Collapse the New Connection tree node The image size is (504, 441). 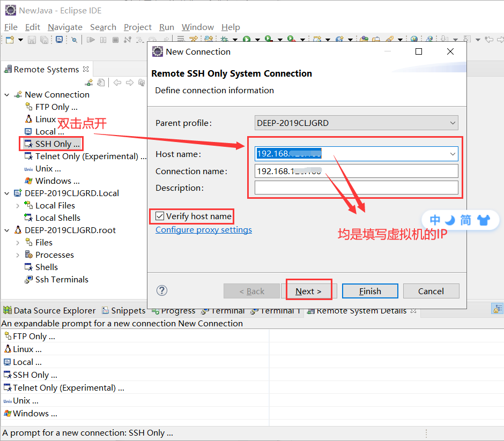[7, 95]
